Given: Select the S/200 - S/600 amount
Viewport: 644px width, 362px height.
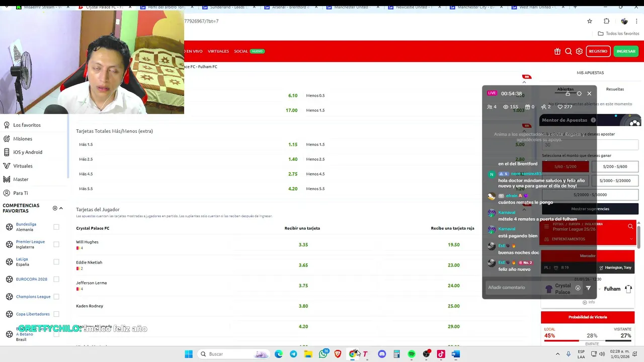Looking at the screenshot, I should [x=615, y=166].
